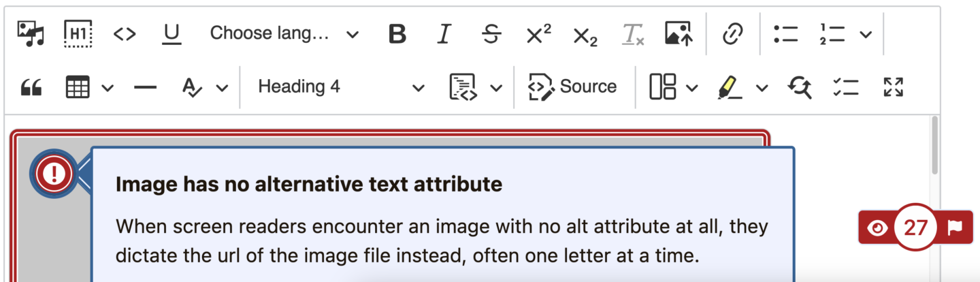
Task: Click 'Image has no alternative text attribute' heading
Action: pos(309,184)
